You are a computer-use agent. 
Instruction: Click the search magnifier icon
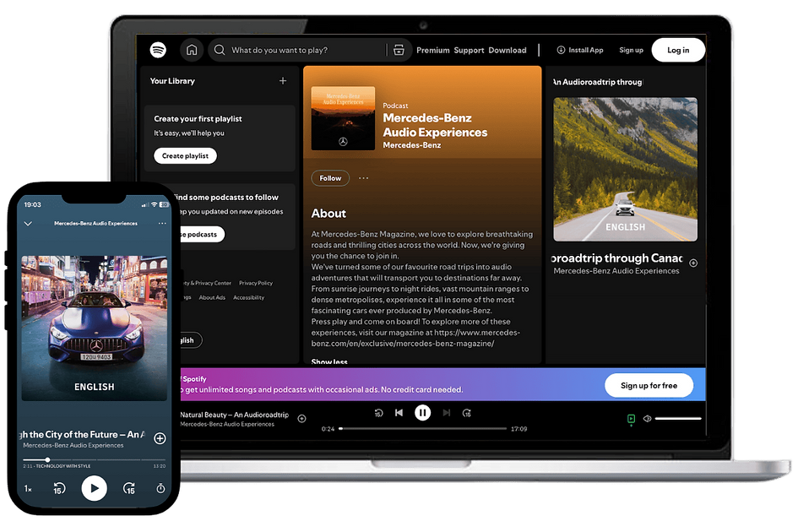220,50
